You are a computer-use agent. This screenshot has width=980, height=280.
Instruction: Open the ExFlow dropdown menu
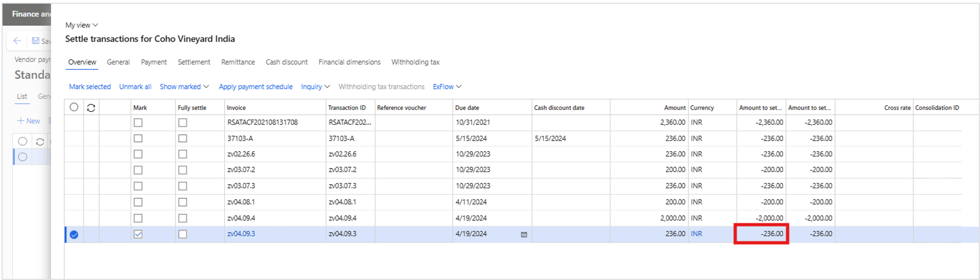point(447,86)
